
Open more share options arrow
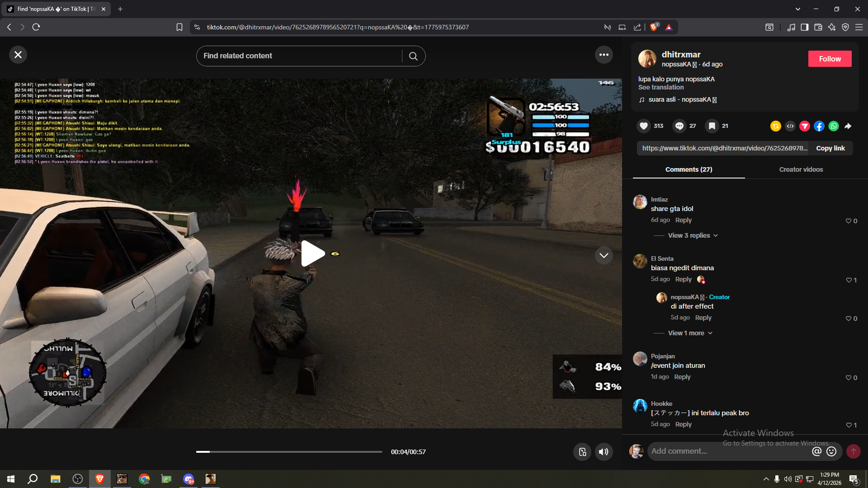(848, 126)
